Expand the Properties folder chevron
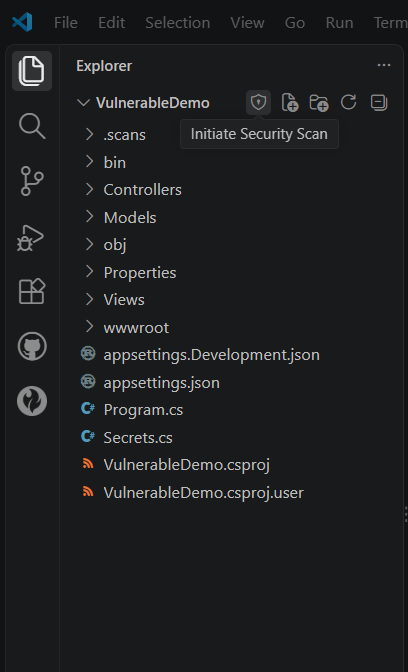The width and height of the screenshot is (408, 672). click(89, 272)
